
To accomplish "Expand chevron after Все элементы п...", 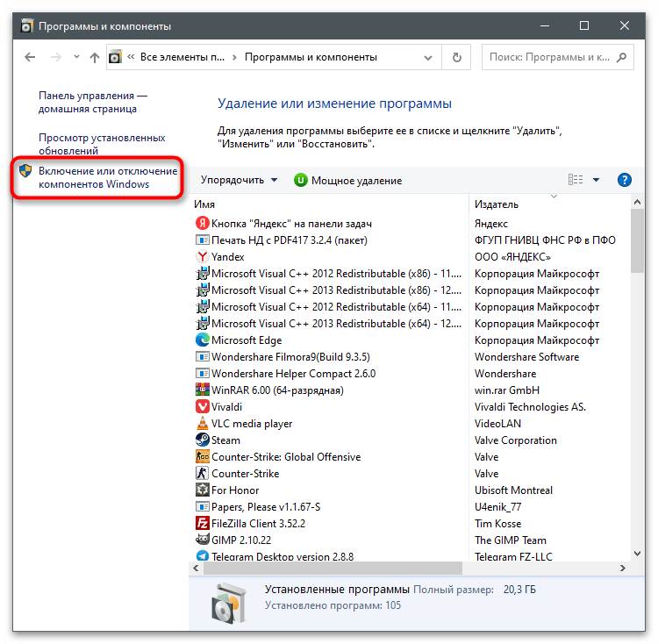I will coord(234,57).
